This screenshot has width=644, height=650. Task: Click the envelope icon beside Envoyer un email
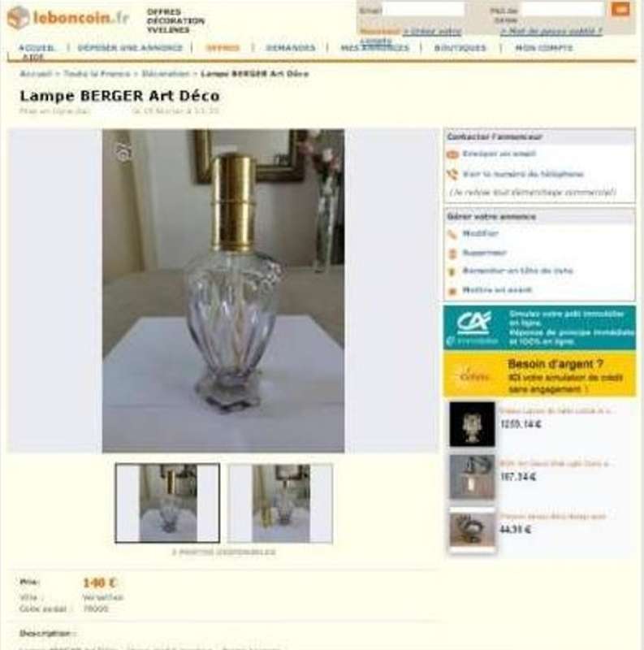452,154
